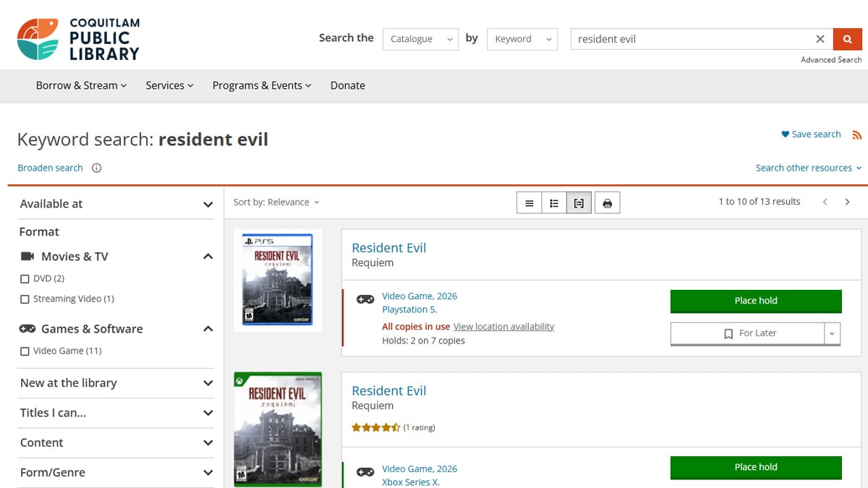This screenshot has height=488, width=868.
Task: Click View location availability link
Action: tap(503, 327)
